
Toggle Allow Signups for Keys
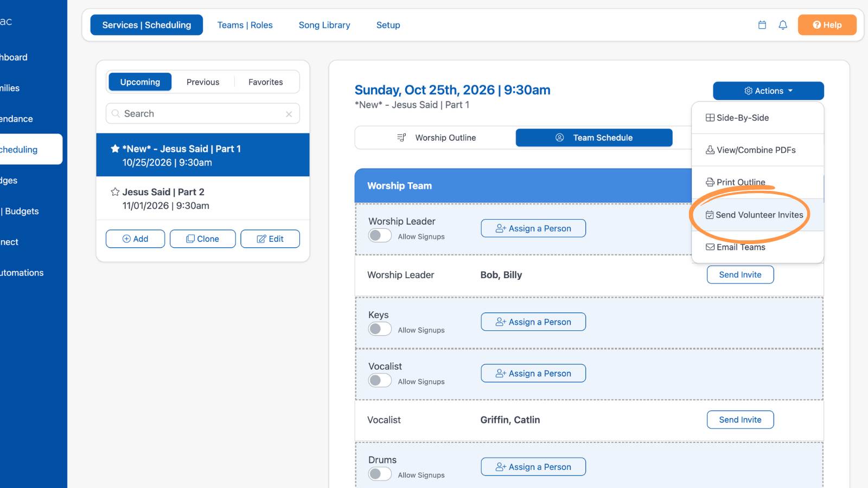click(380, 329)
